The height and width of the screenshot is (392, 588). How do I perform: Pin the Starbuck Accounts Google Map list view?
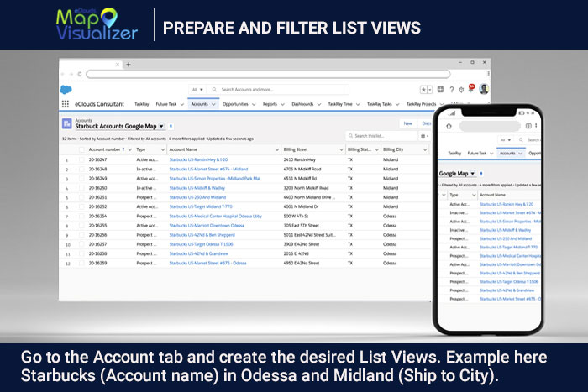(x=171, y=126)
